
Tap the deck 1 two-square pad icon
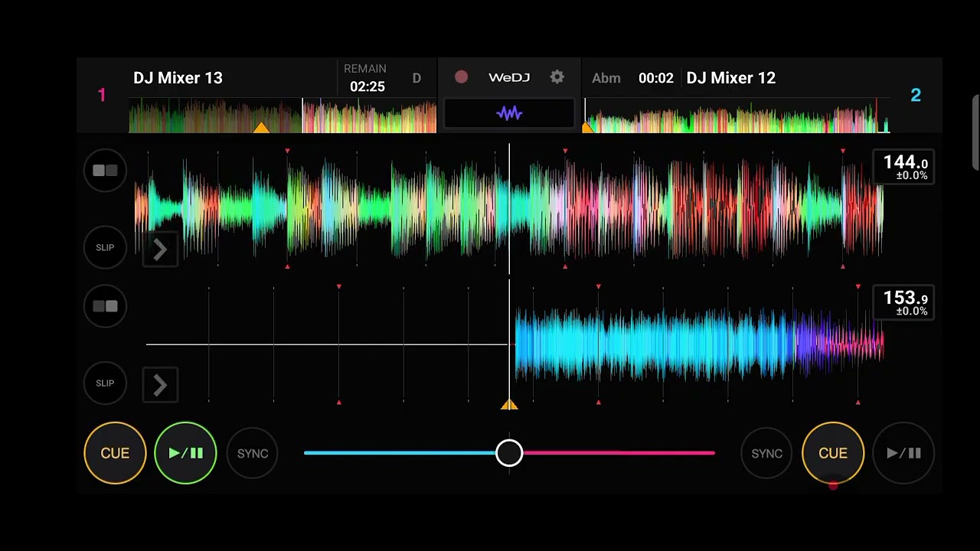pyautogui.click(x=105, y=171)
